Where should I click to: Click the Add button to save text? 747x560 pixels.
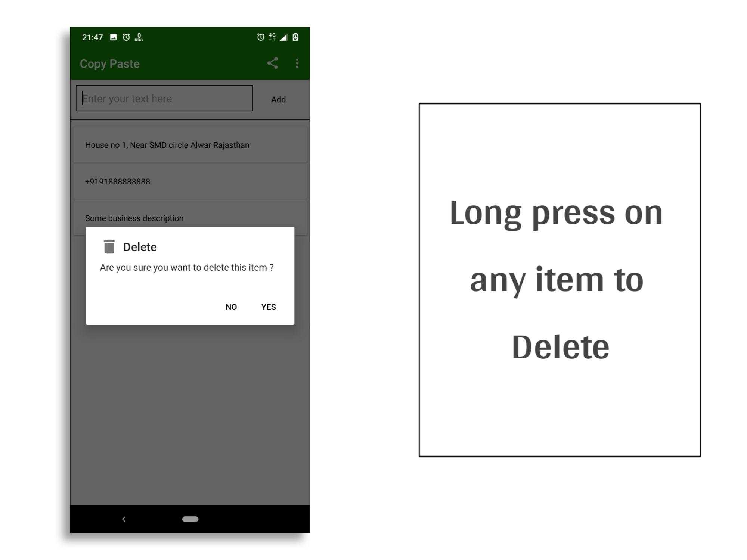(278, 99)
